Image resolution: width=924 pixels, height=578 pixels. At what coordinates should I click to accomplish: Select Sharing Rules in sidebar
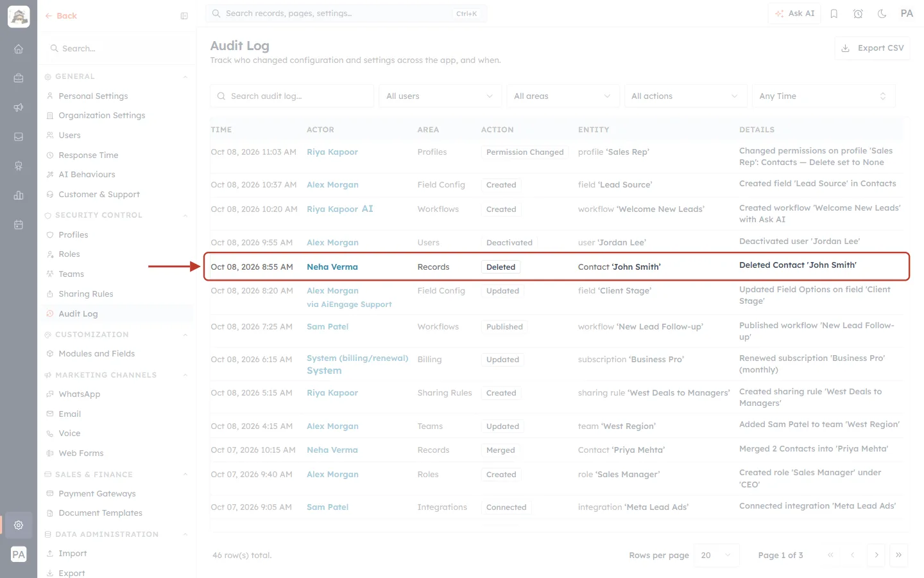pos(85,294)
